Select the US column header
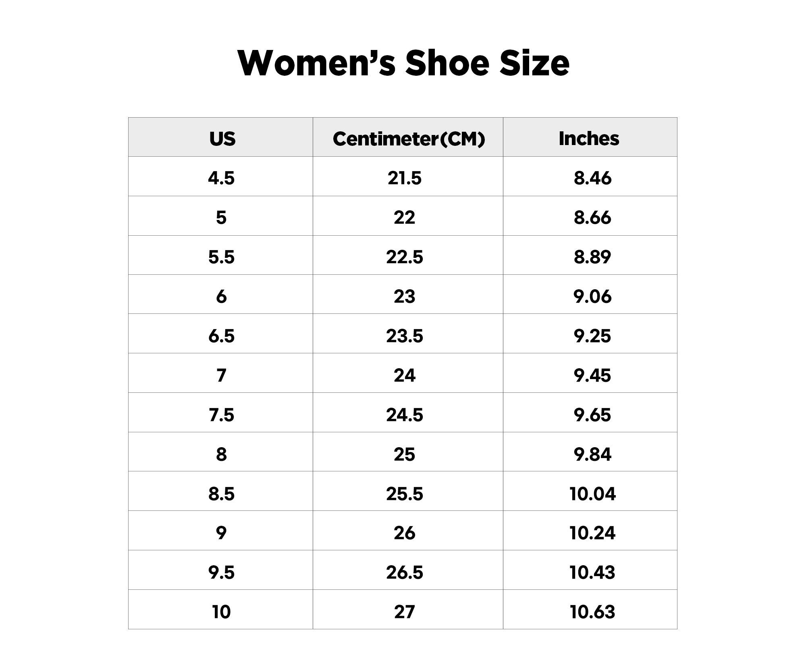 pyautogui.click(x=221, y=137)
